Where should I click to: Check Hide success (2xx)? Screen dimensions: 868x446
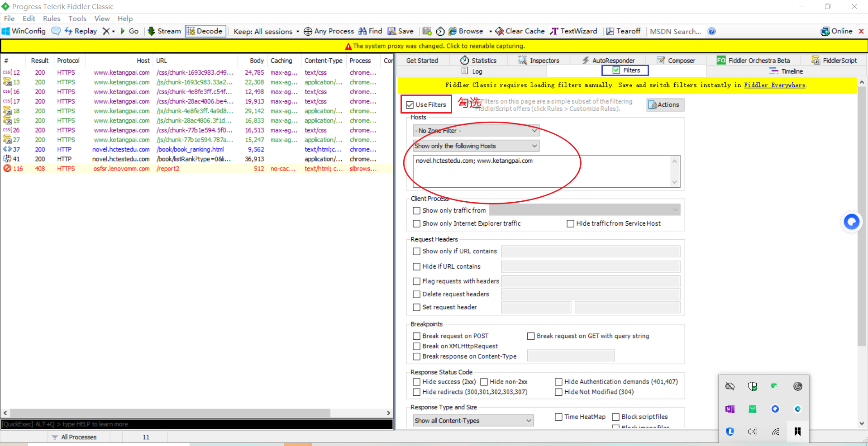[417, 382]
